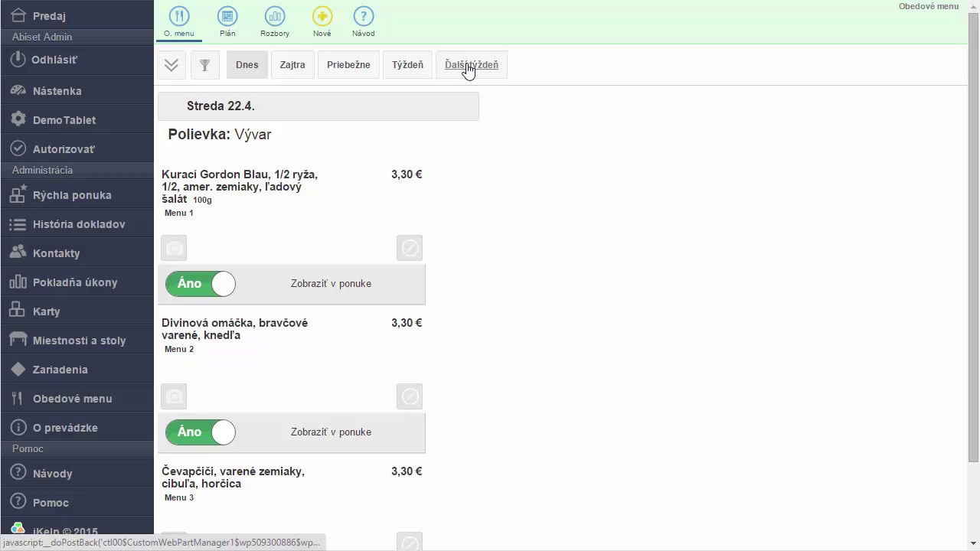Click the Rýchla ponuka icon

[18, 194]
